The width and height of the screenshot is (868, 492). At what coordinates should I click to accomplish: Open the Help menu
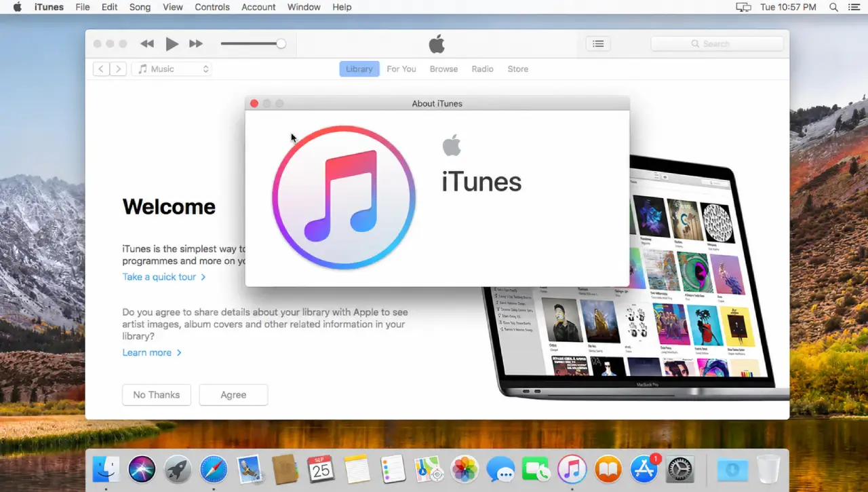click(x=342, y=7)
